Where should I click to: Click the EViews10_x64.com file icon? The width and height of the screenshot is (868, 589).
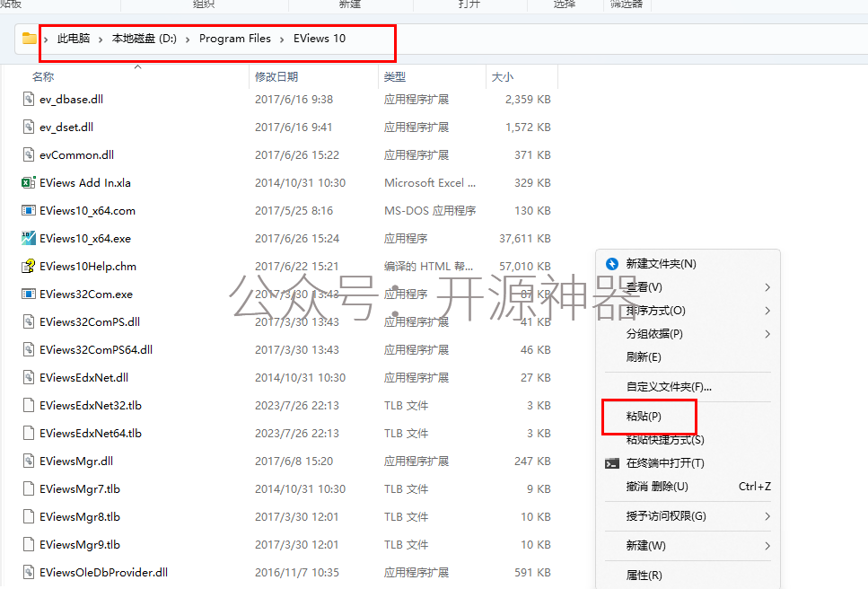point(28,210)
